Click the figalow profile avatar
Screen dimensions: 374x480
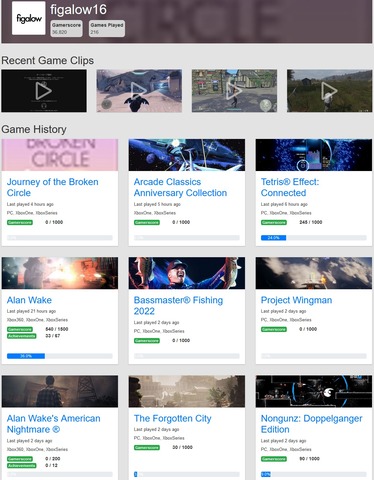click(29, 18)
